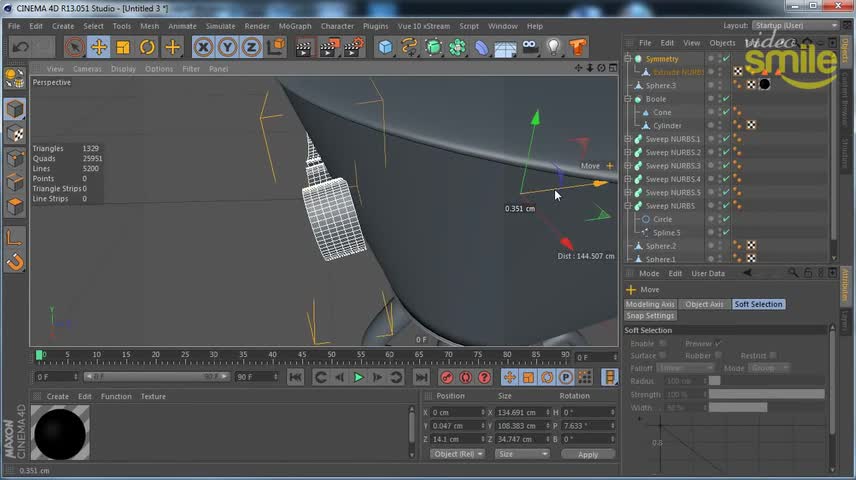The image size is (856, 480).
Task: Expand the Sweep NURBS.1 tree node
Action: [x=628, y=139]
